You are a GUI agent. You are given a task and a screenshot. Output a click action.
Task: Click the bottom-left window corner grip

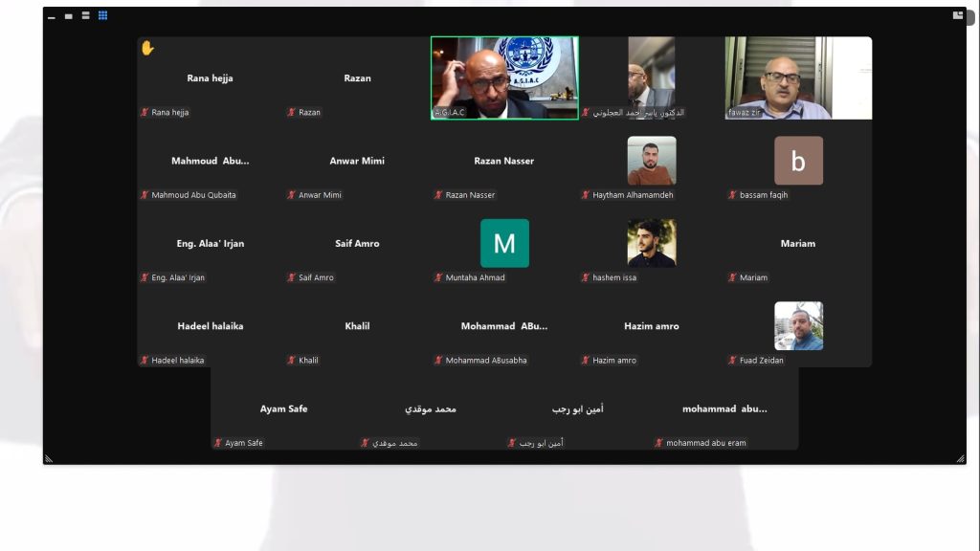(x=49, y=458)
